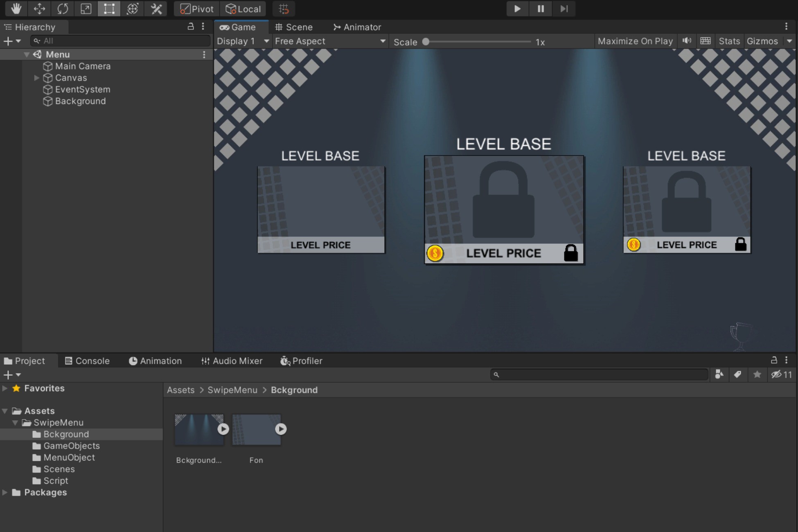Expand the Canvas object in Hierarchy

pyautogui.click(x=36, y=78)
